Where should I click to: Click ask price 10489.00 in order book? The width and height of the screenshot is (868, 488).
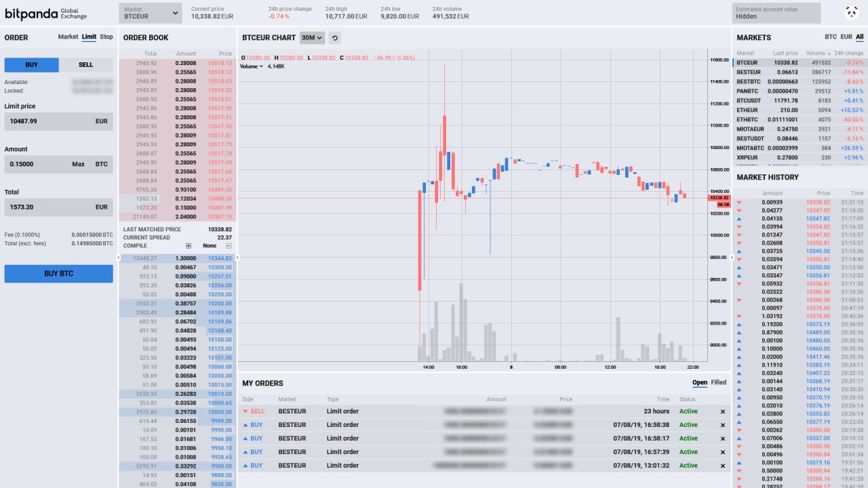[x=220, y=190]
